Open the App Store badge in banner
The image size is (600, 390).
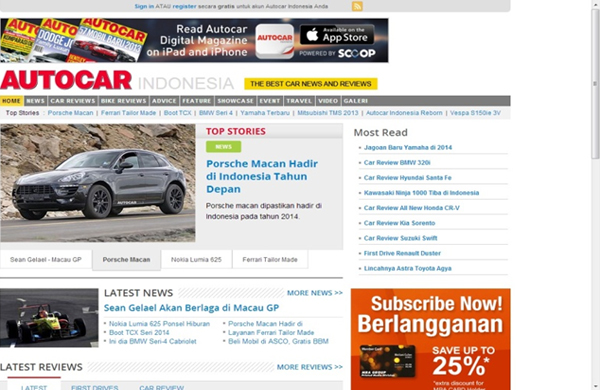point(337,35)
